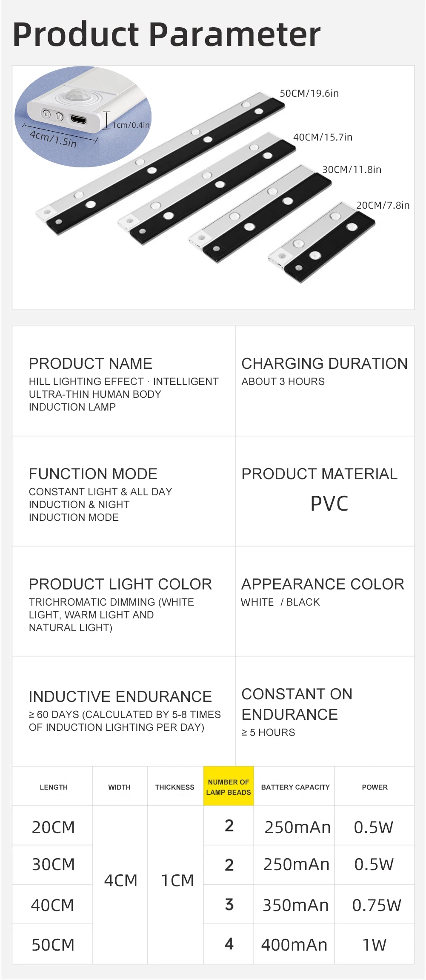Image resolution: width=426 pixels, height=980 pixels.
Task: Click the 20CM length table cell
Action: tap(53, 827)
